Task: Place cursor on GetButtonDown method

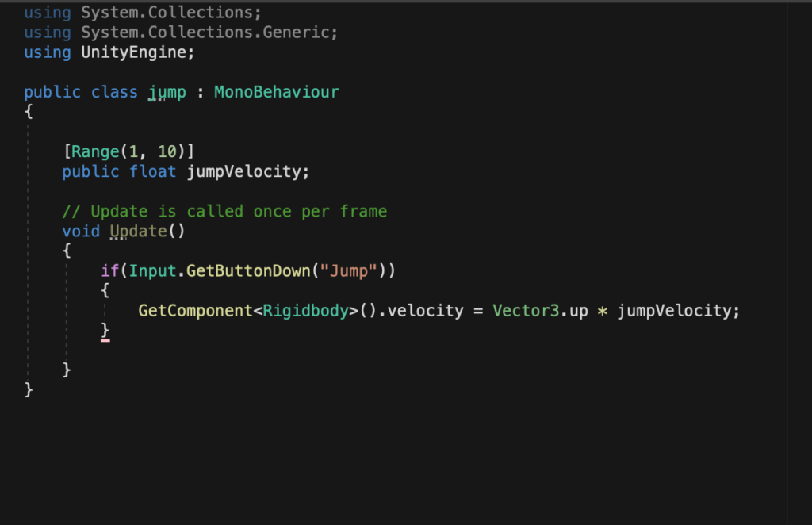Action: click(x=249, y=270)
